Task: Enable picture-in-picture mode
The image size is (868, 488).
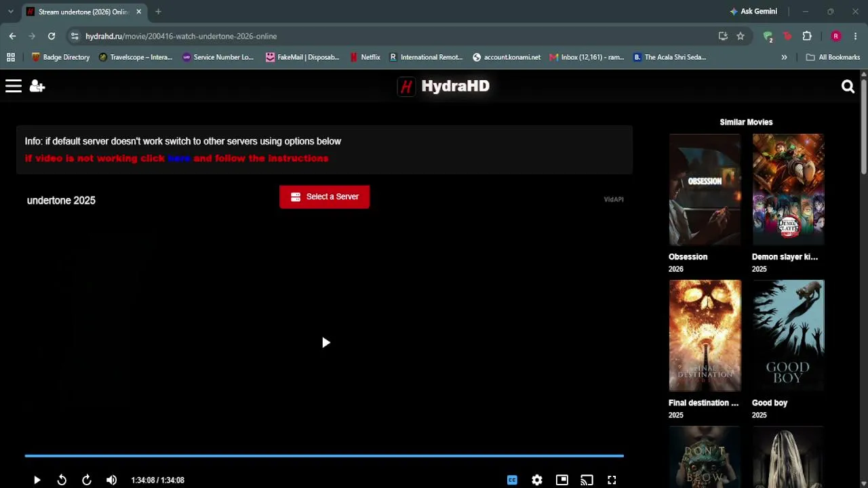Action: [562, 480]
